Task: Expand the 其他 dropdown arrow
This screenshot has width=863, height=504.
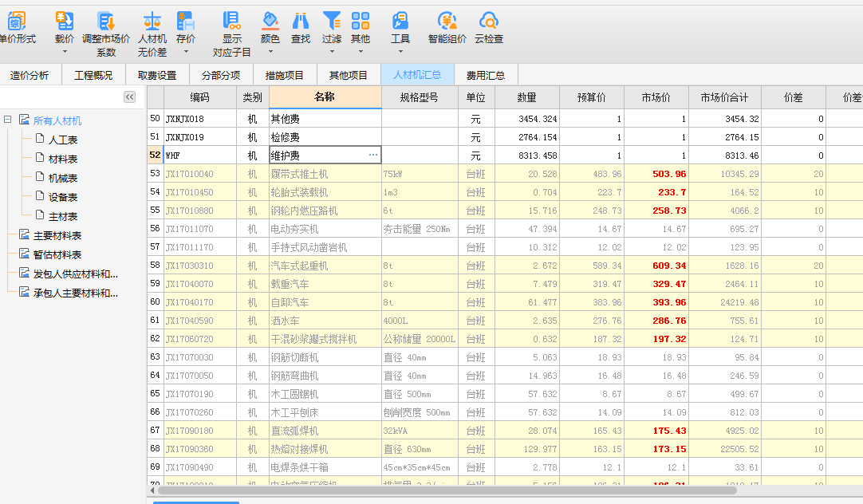Action: pyautogui.click(x=361, y=52)
